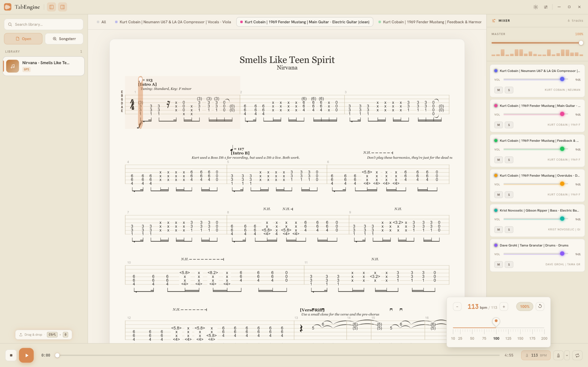Viewport: 588px width, 367px height.
Task: Switch to the Feedback & Harmonics track tab
Action: click(430, 22)
